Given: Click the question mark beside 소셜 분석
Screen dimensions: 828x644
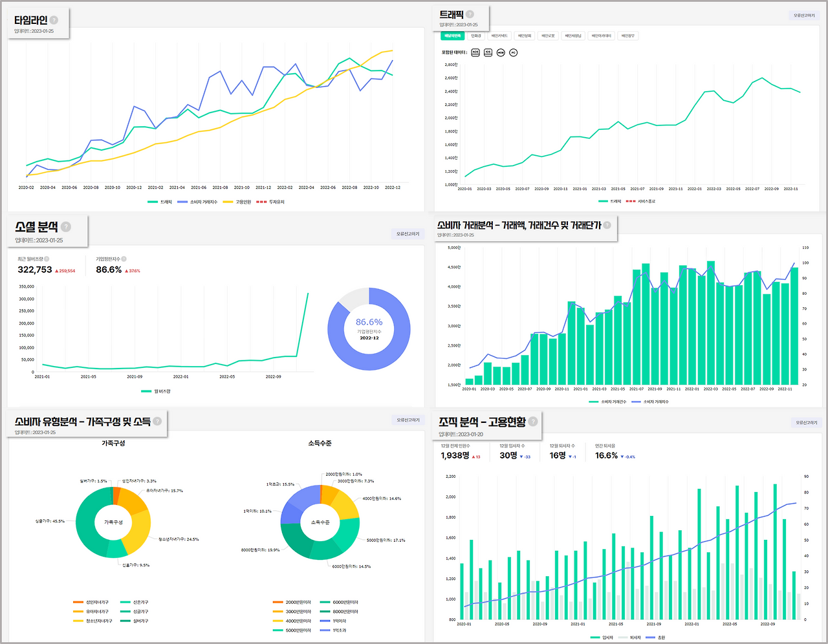Looking at the screenshot, I should [66, 227].
